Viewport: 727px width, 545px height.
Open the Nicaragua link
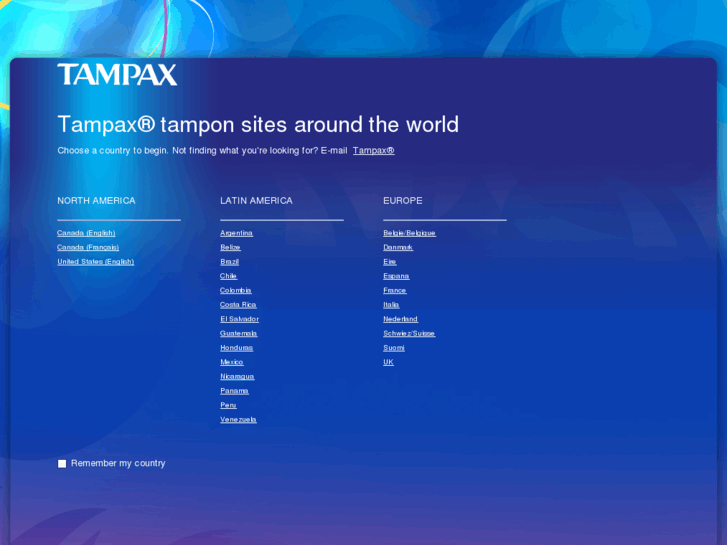pyautogui.click(x=237, y=377)
